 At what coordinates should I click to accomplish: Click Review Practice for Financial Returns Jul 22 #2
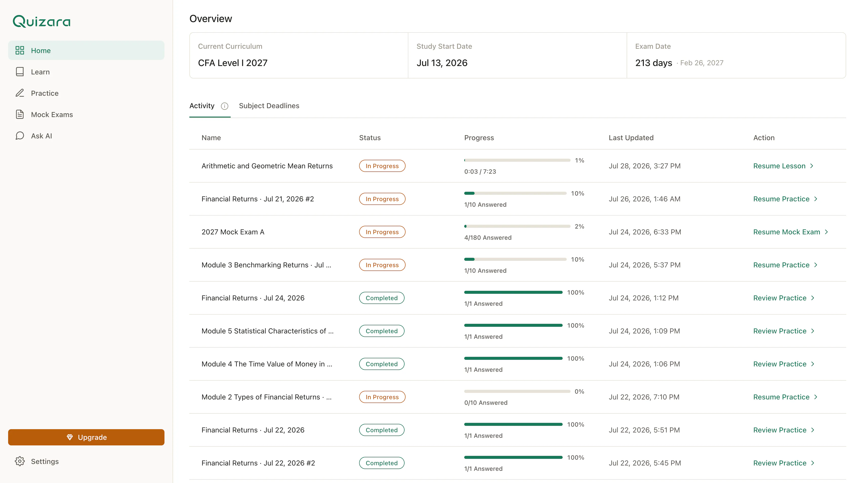[x=784, y=463]
